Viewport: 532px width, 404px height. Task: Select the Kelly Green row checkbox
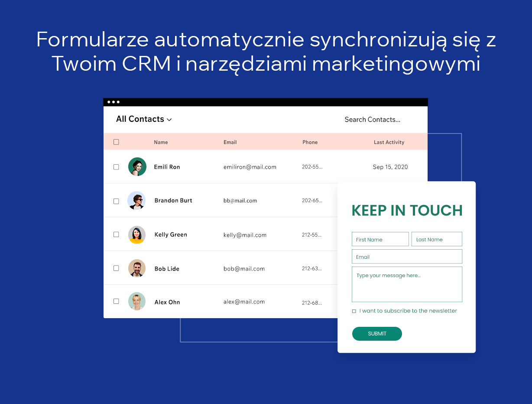[116, 235]
